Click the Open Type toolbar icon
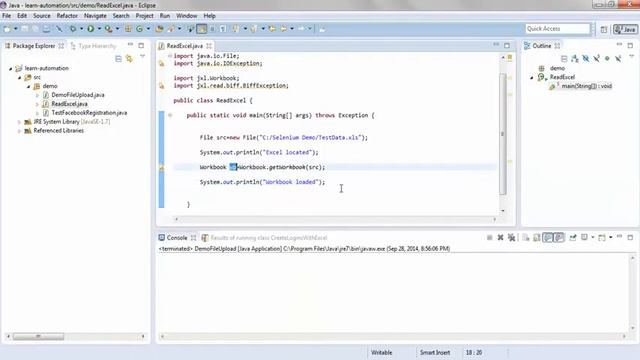 click(x=159, y=29)
